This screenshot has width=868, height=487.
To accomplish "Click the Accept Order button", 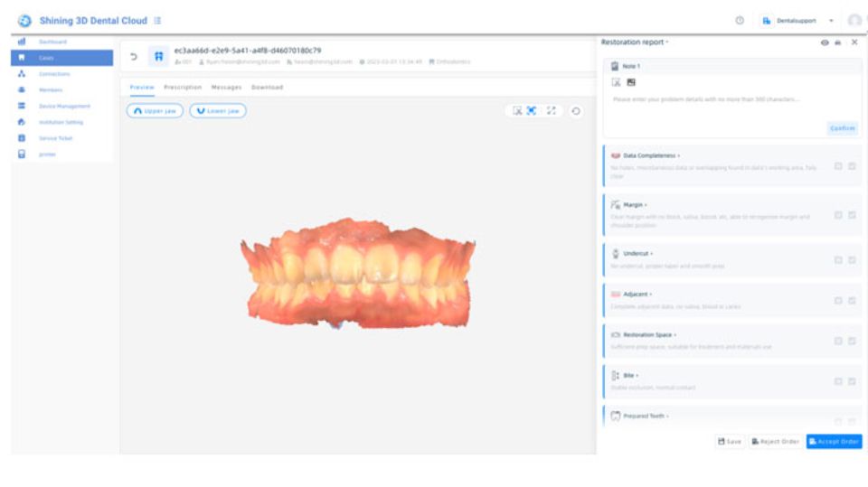I will (834, 442).
